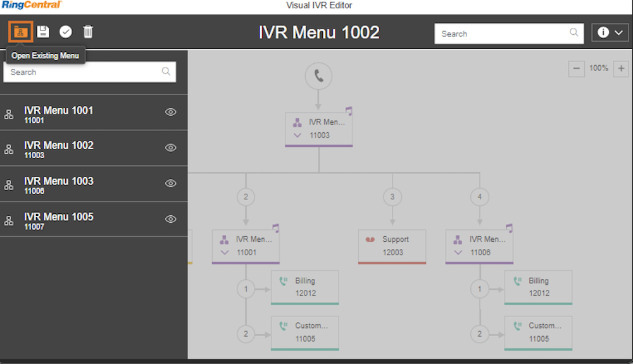Click the music note on node 11003
This screenshot has width=633, height=364.
[349, 111]
